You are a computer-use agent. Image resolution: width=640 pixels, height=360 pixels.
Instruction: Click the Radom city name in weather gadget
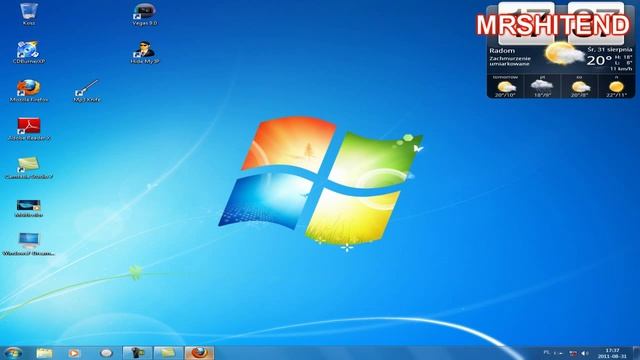pos(502,51)
